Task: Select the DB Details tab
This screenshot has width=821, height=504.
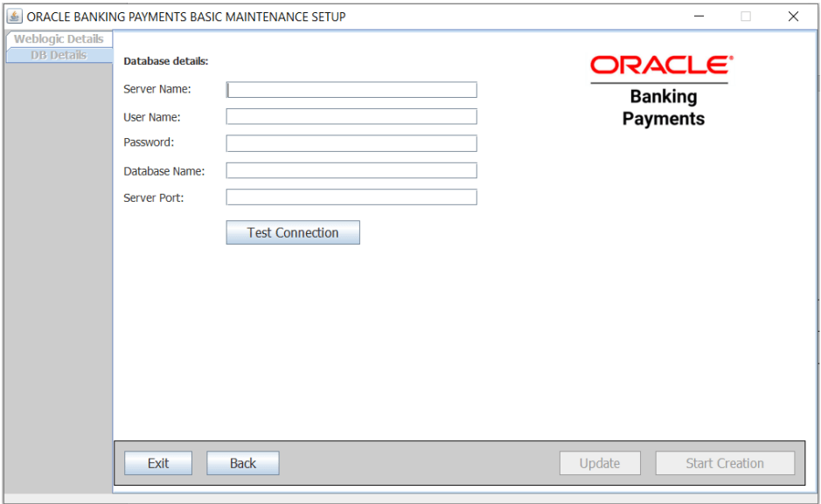Action: [x=59, y=55]
